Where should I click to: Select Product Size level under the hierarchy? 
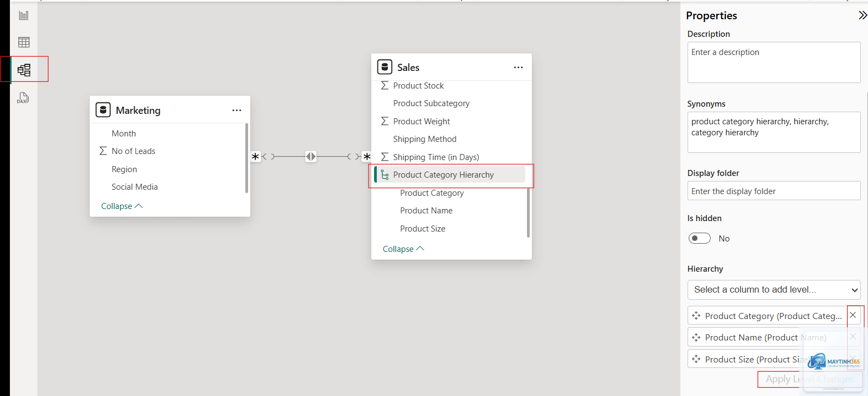[423, 228]
